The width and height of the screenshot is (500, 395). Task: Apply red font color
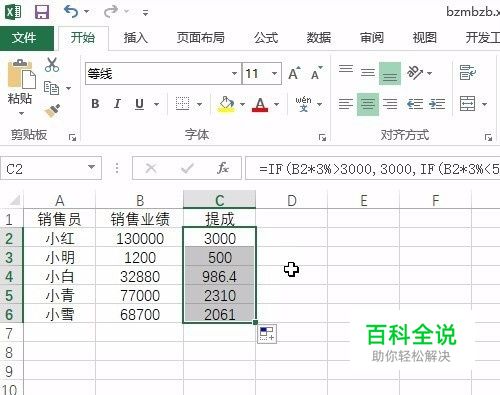click(x=260, y=104)
